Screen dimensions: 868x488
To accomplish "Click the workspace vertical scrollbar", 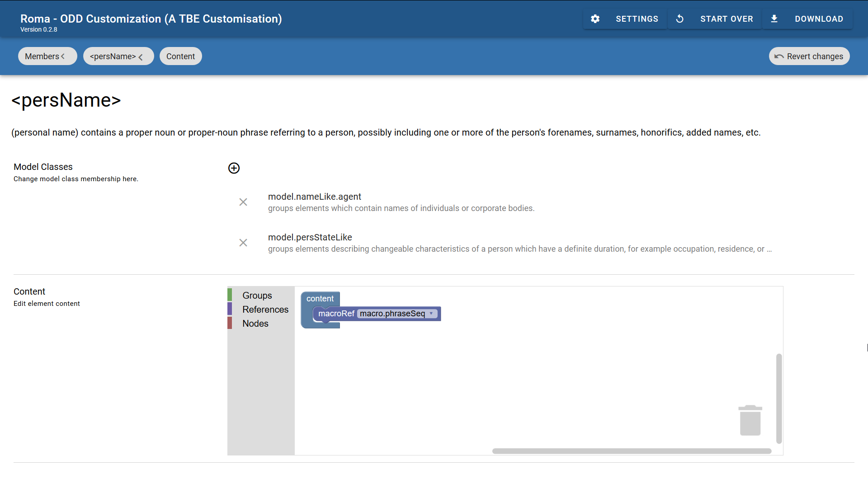I will 778,398.
